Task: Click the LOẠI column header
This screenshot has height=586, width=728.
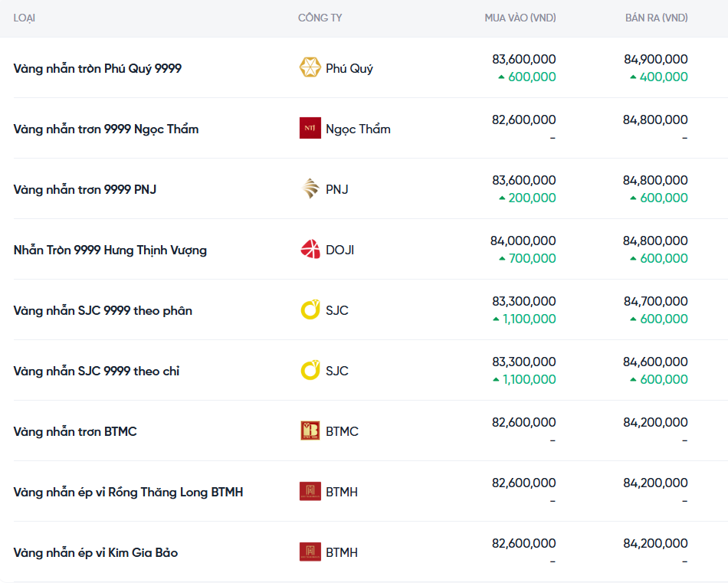Action: tap(25, 18)
